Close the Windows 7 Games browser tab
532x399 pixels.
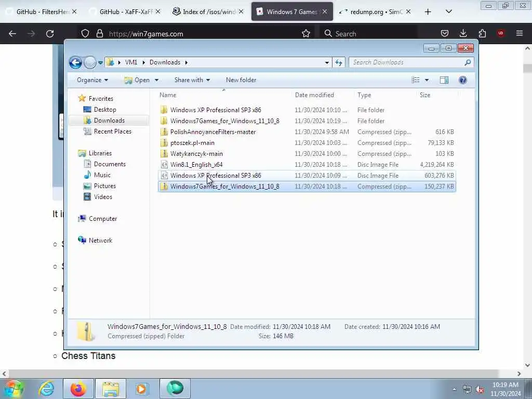(x=325, y=12)
